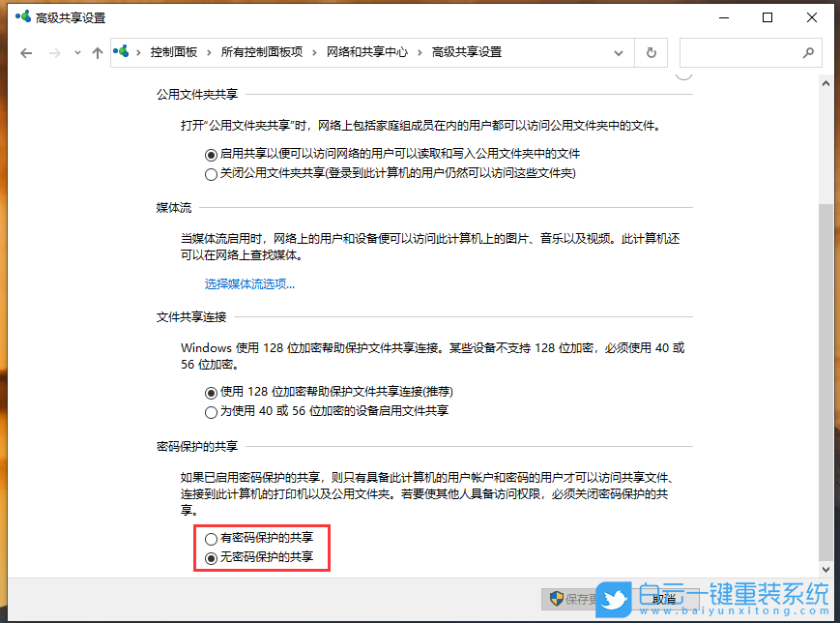Viewport: 840px width, 623px height.
Task: Choose 为使用 40 或 56 位加密的设备启用文件共享
Action: coord(210,411)
